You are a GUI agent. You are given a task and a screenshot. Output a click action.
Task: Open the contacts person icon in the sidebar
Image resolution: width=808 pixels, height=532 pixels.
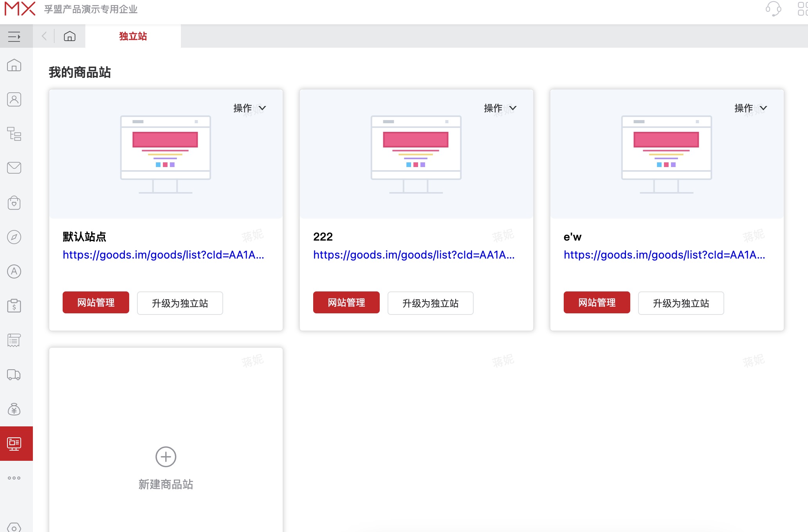click(14, 99)
